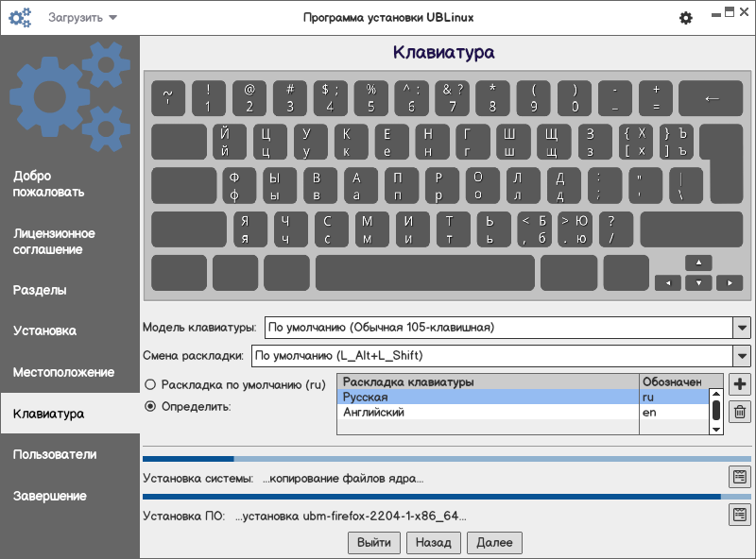Click the settings gear in the title bar

click(x=686, y=18)
